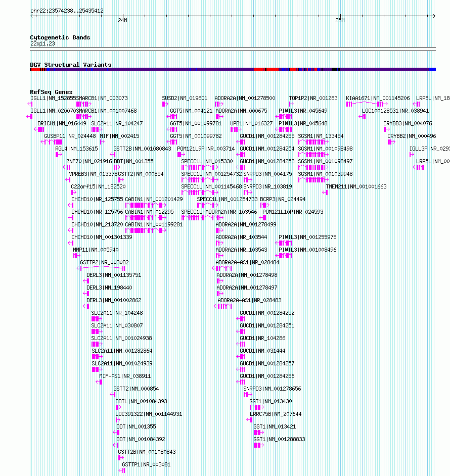The width and height of the screenshot is (450, 476).
Task: Click the DGV Structural Variants track title
Action: (x=70, y=65)
